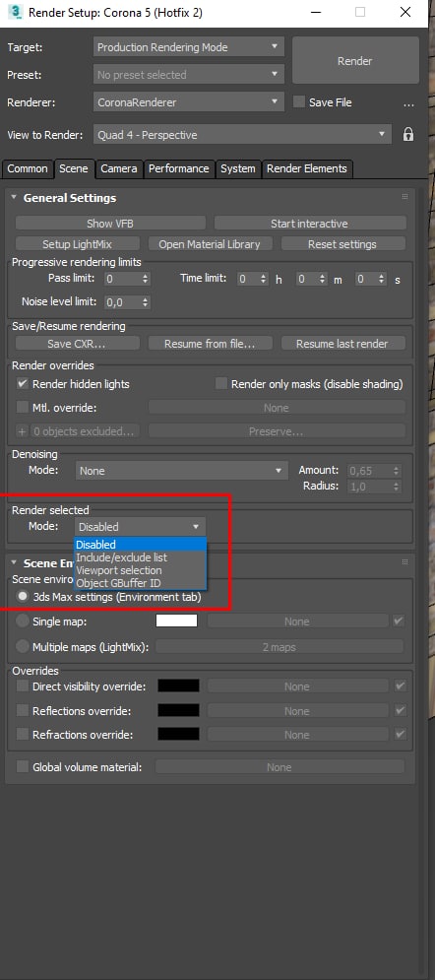
Task: Click Show VFB button
Action: click(110, 224)
